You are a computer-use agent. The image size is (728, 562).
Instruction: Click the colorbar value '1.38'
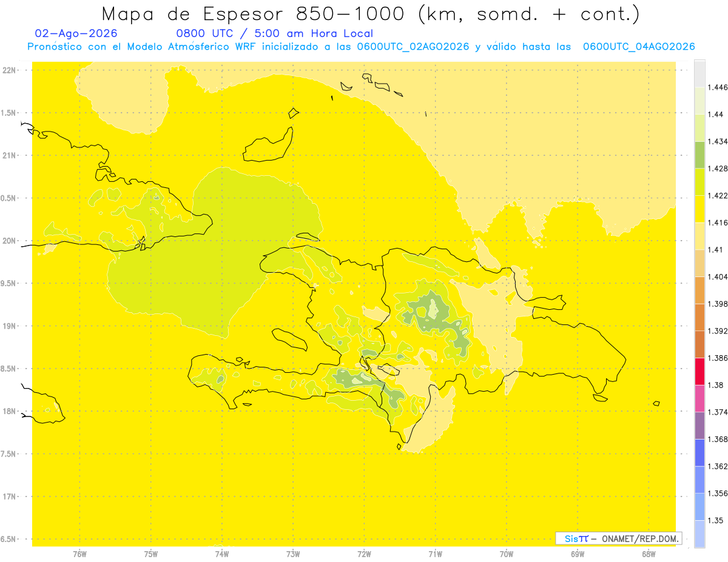coord(715,385)
